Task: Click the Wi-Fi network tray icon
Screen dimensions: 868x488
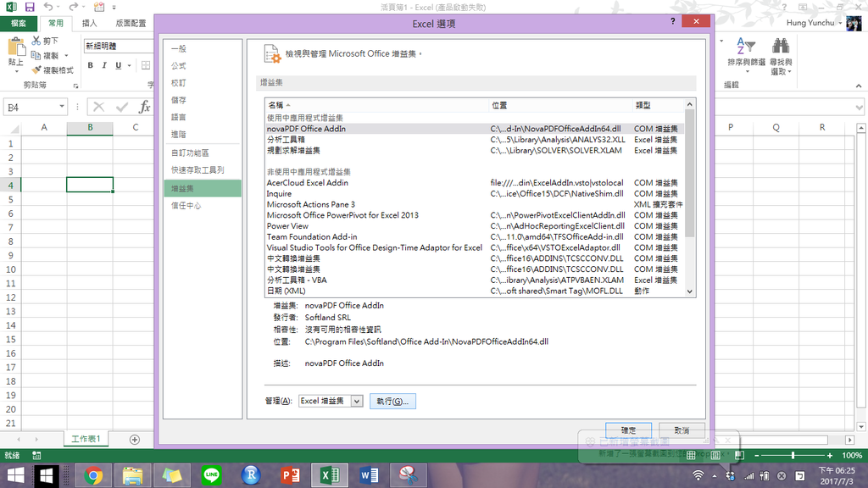Action: 698,475
